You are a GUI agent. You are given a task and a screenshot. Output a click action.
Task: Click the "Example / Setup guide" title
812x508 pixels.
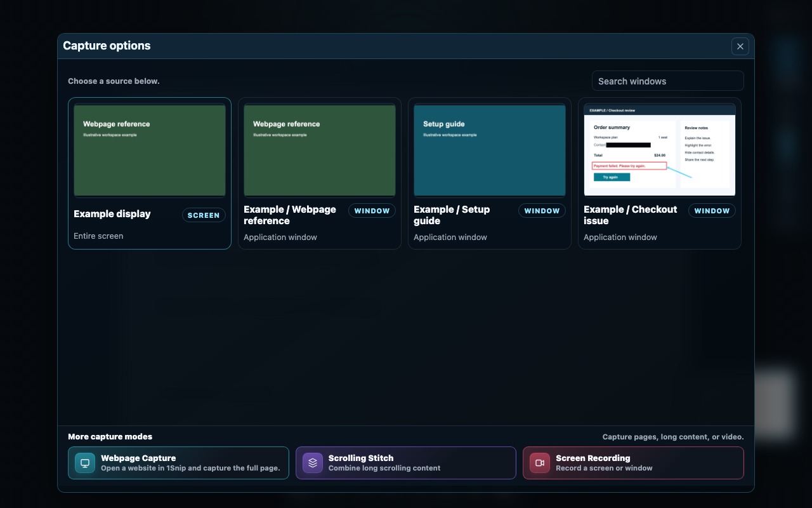click(x=452, y=215)
